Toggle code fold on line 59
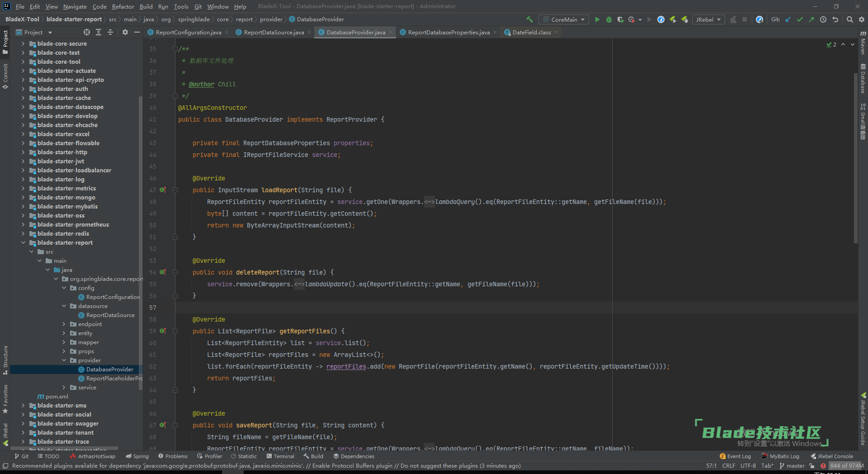 (175, 331)
